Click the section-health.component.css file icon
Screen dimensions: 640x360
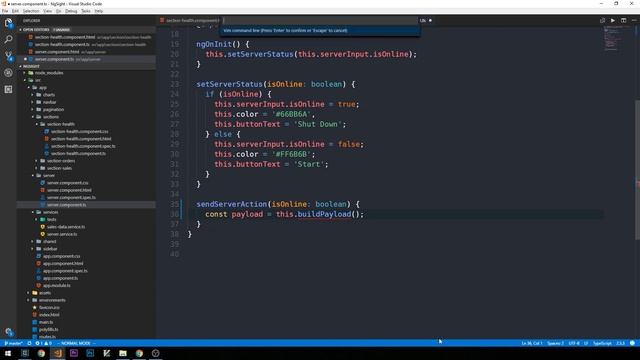tap(47, 131)
